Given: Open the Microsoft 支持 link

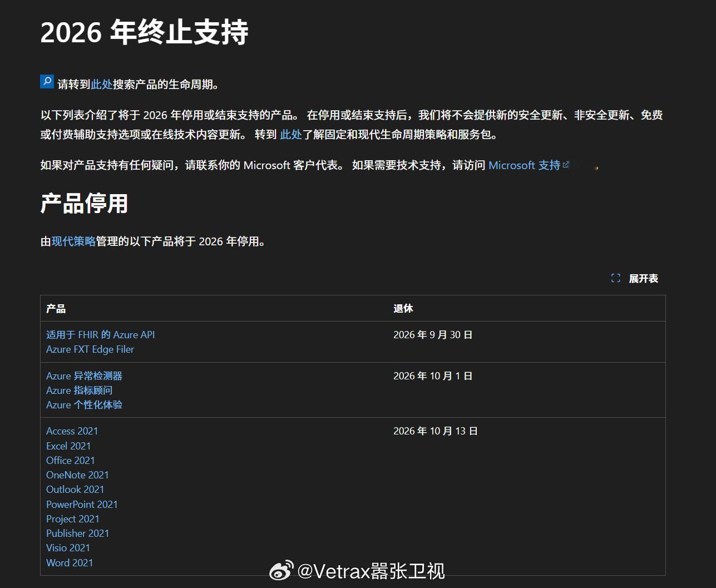Looking at the screenshot, I should [524, 165].
